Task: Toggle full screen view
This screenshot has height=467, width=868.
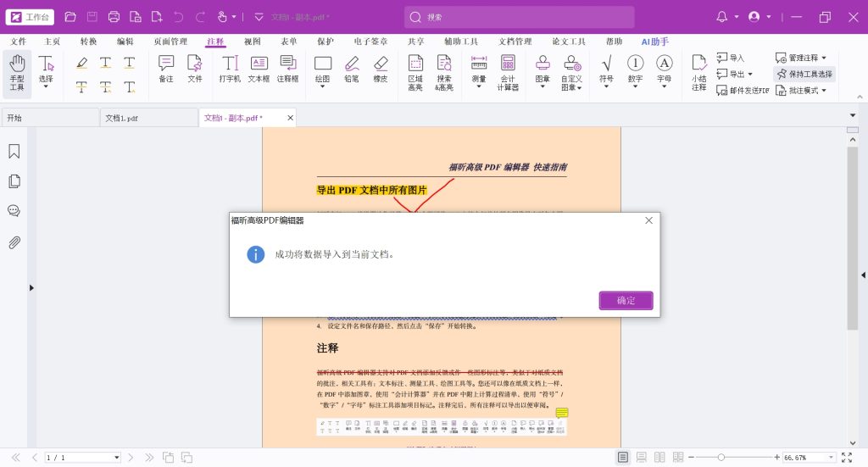Action: [847, 458]
